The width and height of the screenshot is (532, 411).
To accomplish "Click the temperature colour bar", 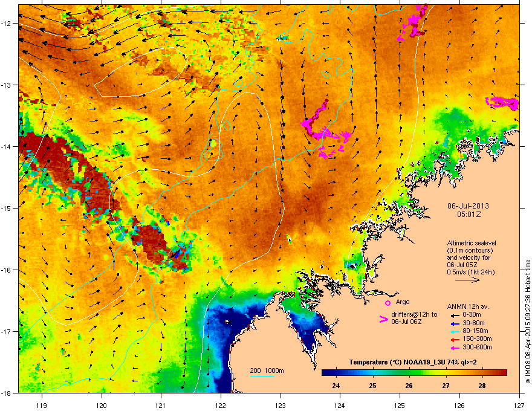I will (x=414, y=373).
